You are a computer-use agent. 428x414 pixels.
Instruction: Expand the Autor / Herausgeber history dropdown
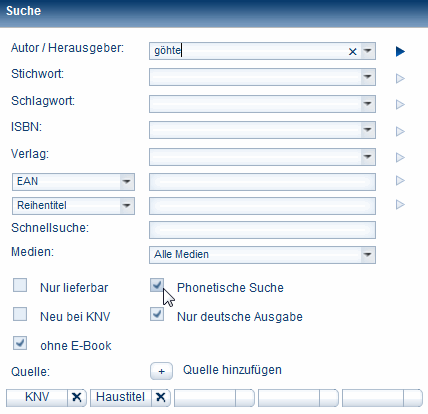coord(368,51)
